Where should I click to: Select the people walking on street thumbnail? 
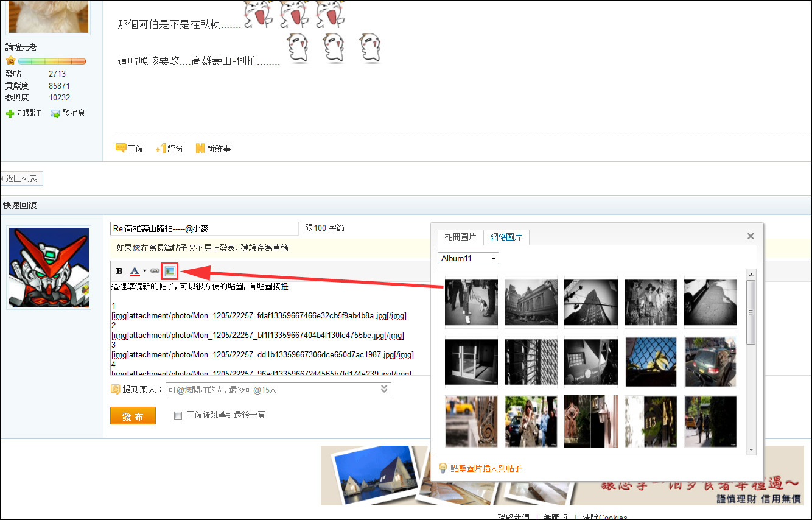710,421
